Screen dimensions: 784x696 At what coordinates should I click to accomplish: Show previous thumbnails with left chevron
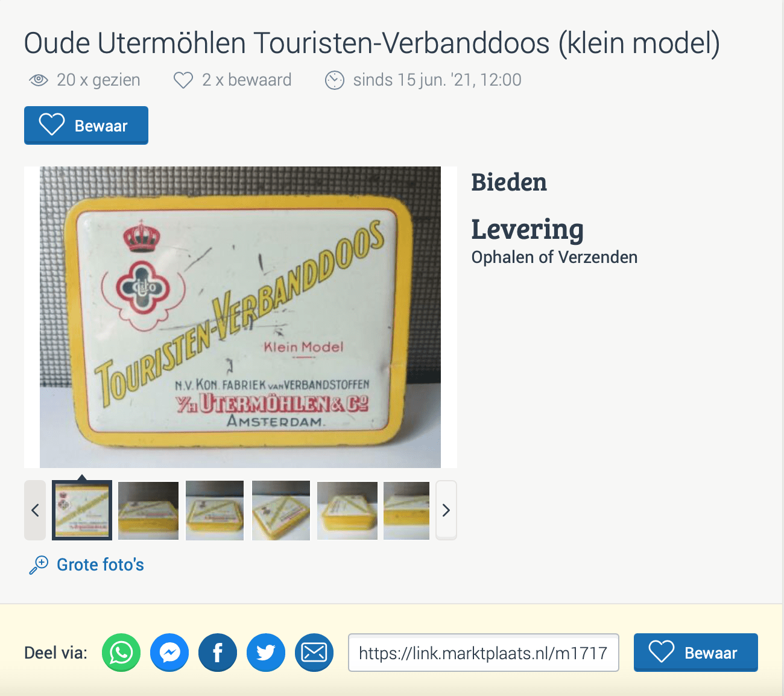pos(35,510)
